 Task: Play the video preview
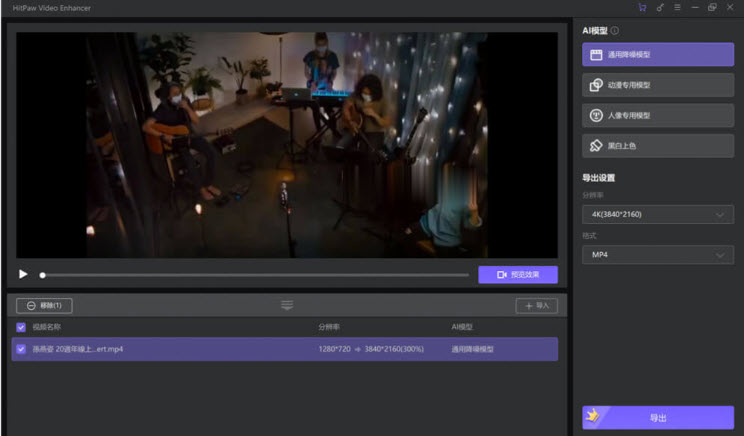[23, 274]
